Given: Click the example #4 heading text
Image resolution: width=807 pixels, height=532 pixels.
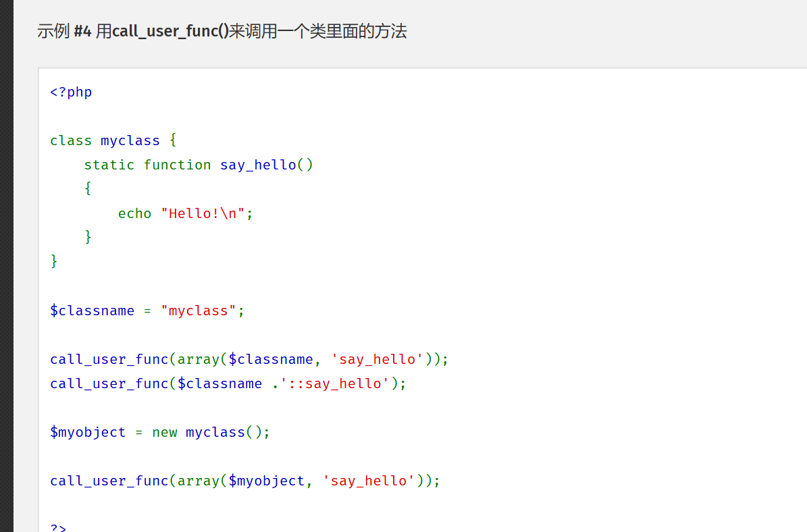Looking at the screenshot, I should click(222, 31).
